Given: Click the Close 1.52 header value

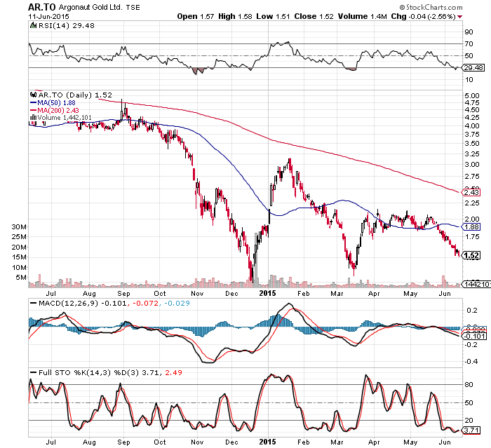Looking at the screenshot, I should [314, 16].
